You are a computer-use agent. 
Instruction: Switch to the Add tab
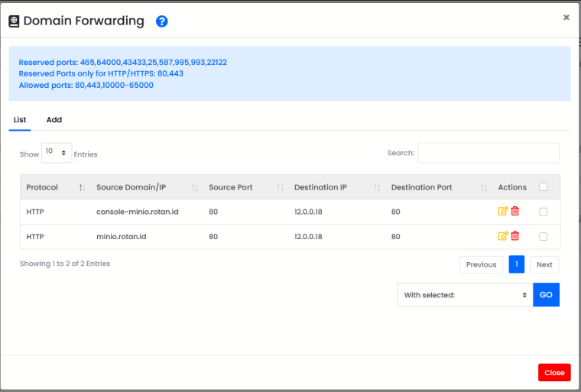(54, 120)
